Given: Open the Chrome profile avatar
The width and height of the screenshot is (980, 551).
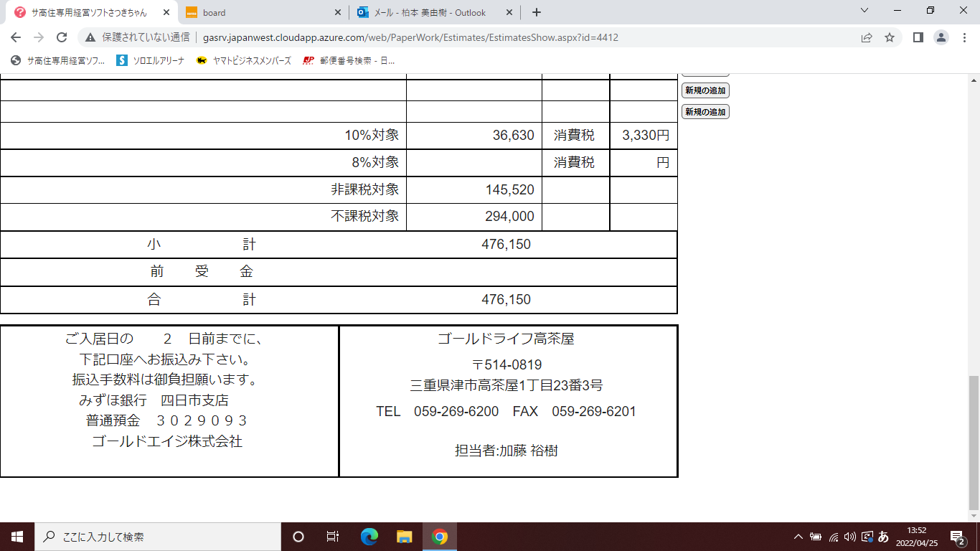Looking at the screenshot, I should (x=941, y=37).
